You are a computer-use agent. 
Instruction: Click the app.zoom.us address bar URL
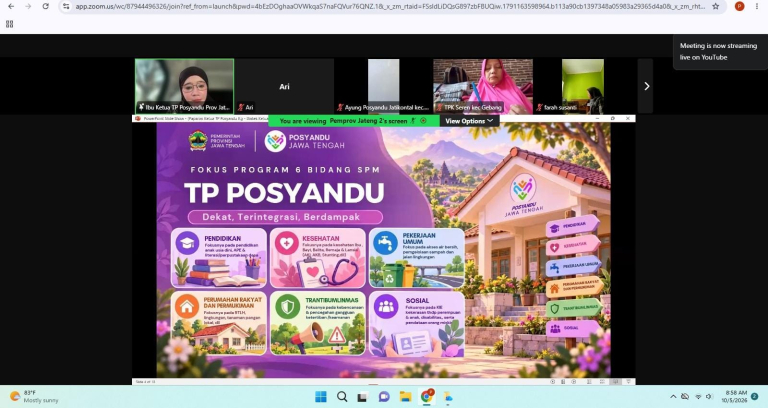(x=390, y=6)
